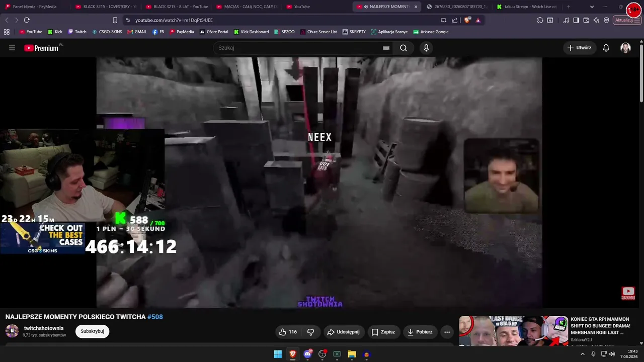Open the Kick bookmark in the bookmarks bar
Screen dimensions: 644x362
pos(55,32)
